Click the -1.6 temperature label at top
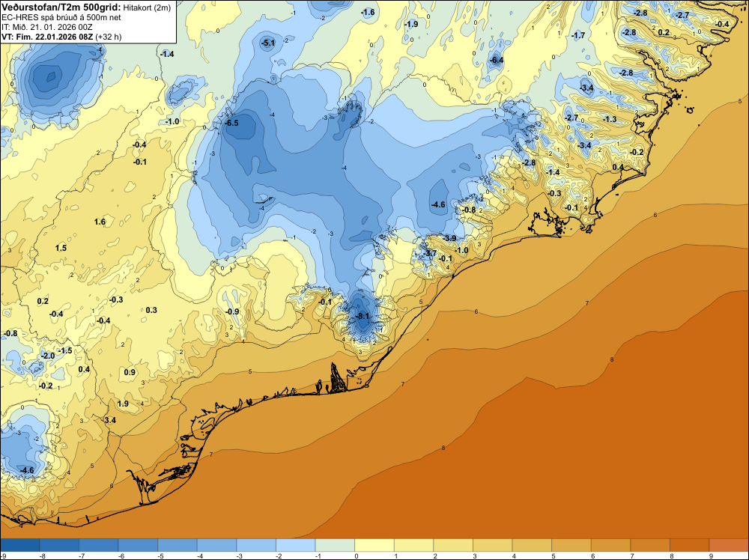This screenshot has height=560, width=749. pos(368,13)
